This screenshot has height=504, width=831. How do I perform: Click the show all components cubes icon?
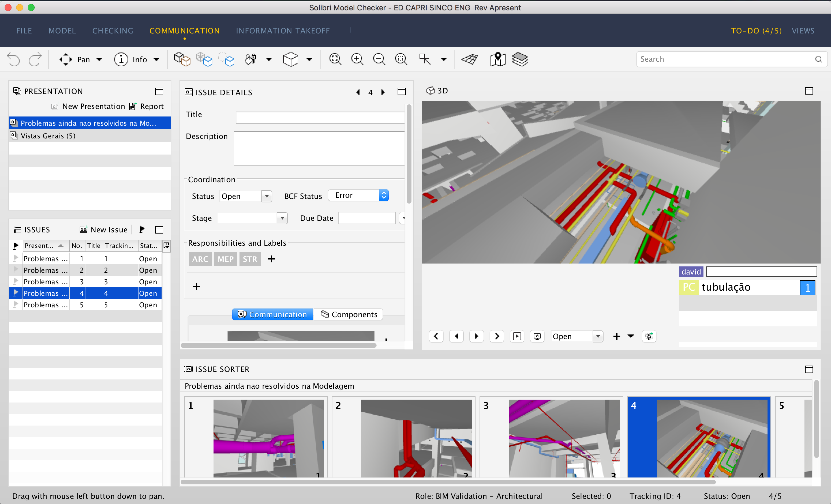tap(182, 59)
